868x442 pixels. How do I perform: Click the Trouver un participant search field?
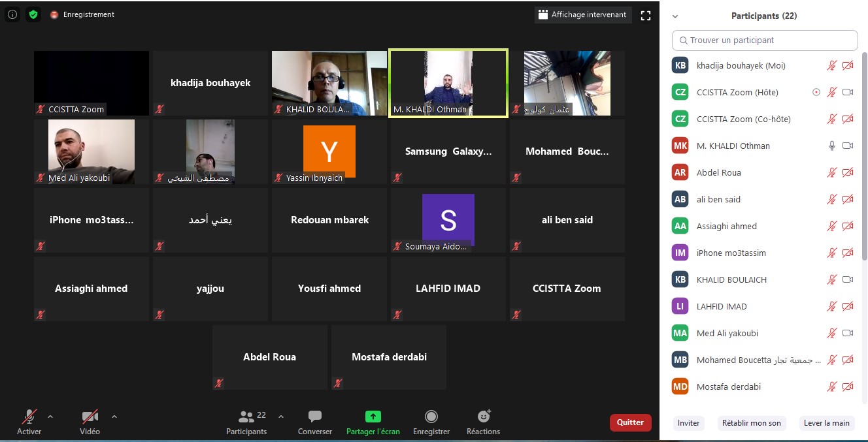pos(765,40)
